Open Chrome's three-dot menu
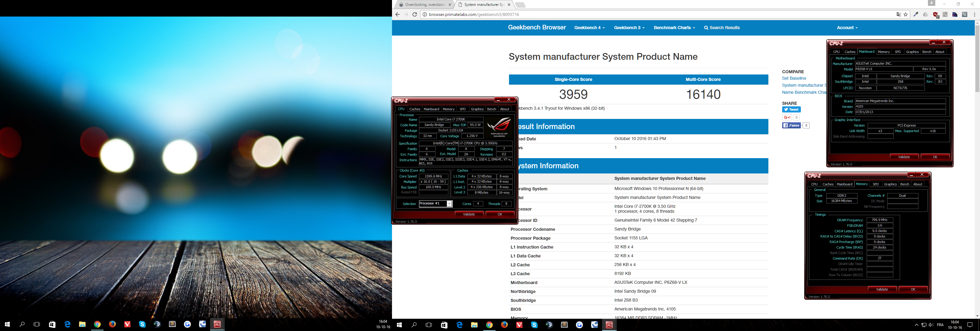Image resolution: width=980 pixels, height=331 pixels. point(975,14)
